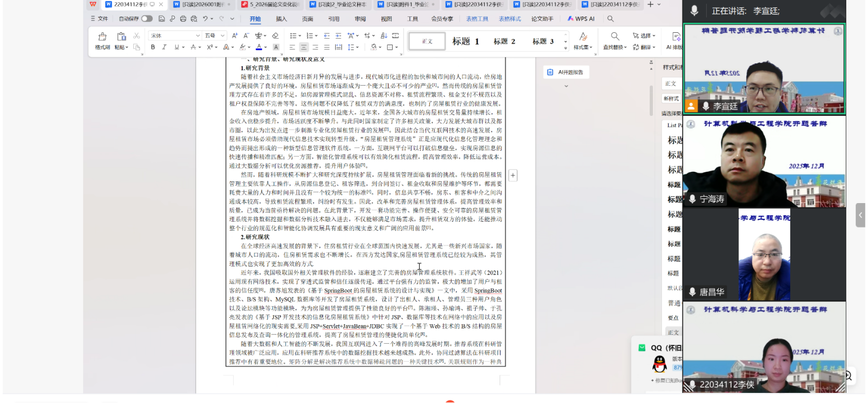Click the AI开题报告 button
868x403 pixels.
[566, 72]
